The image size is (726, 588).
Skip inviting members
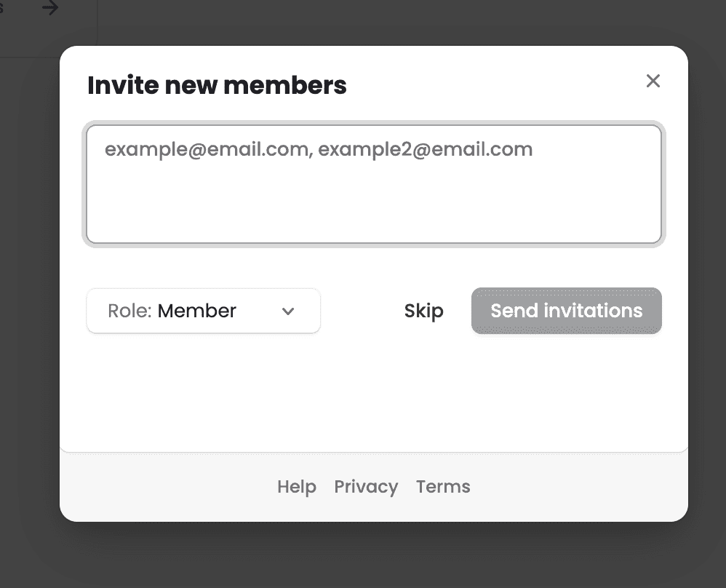click(423, 311)
